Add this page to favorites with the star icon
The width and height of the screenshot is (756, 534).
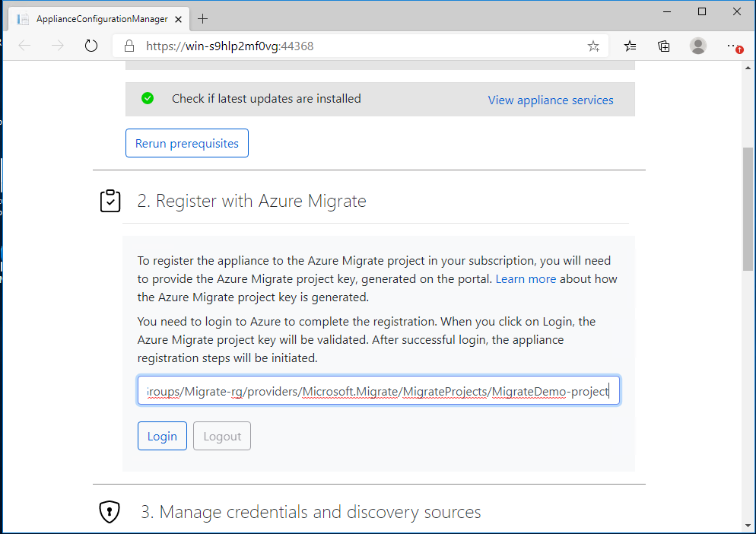(593, 46)
